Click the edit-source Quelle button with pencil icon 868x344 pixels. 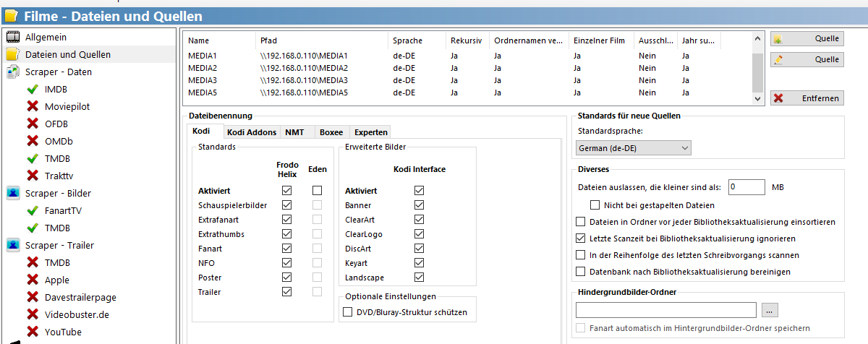(x=807, y=59)
